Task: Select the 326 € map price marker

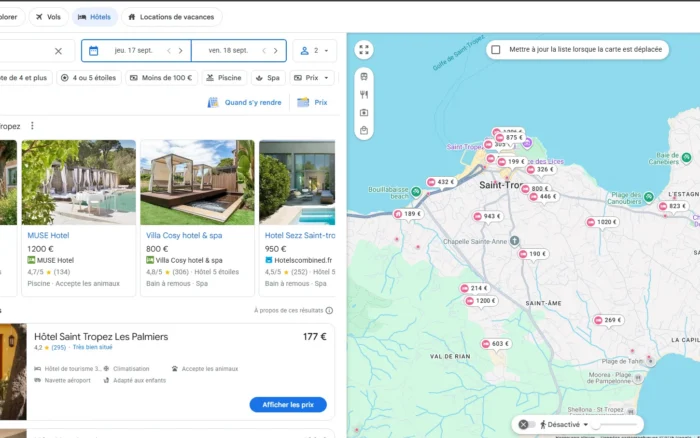Action: coord(541,170)
